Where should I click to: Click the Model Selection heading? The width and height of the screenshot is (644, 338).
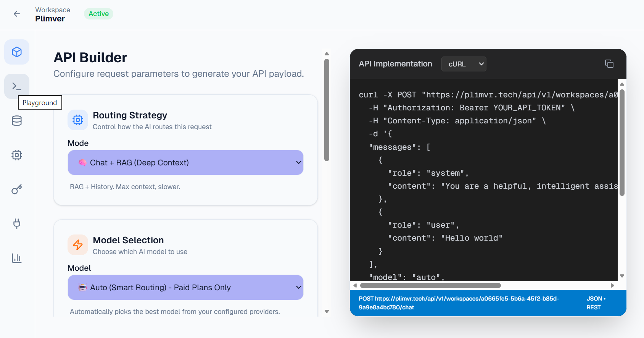(x=128, y=240)
